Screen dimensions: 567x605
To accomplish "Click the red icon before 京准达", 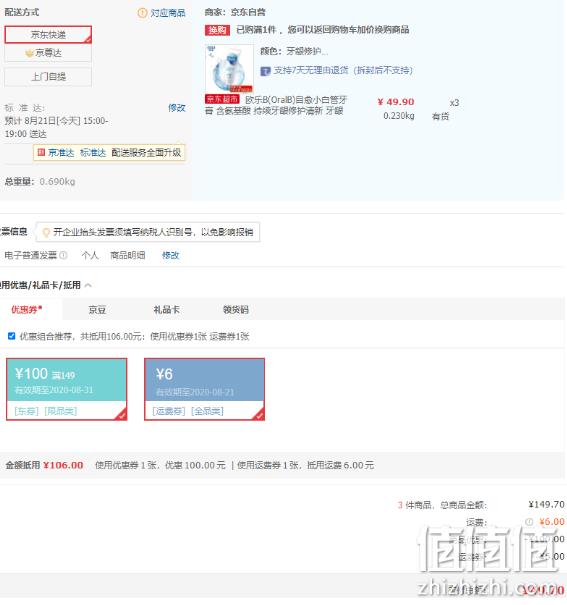I will pos(41,152).
